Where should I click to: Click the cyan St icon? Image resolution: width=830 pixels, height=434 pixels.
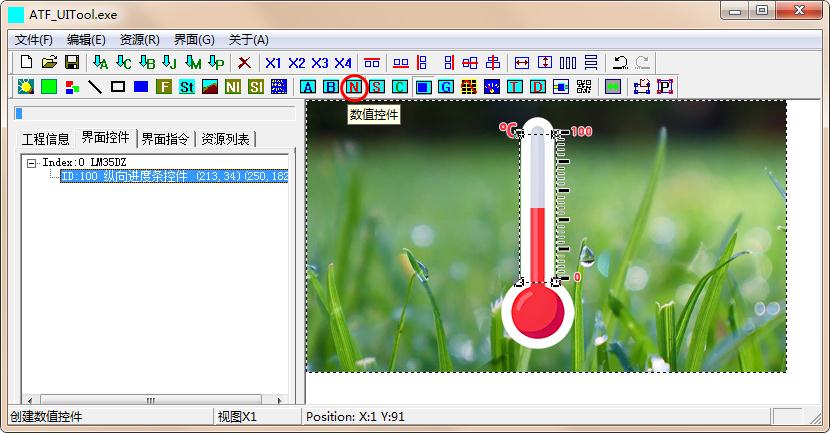coord(187,86)
